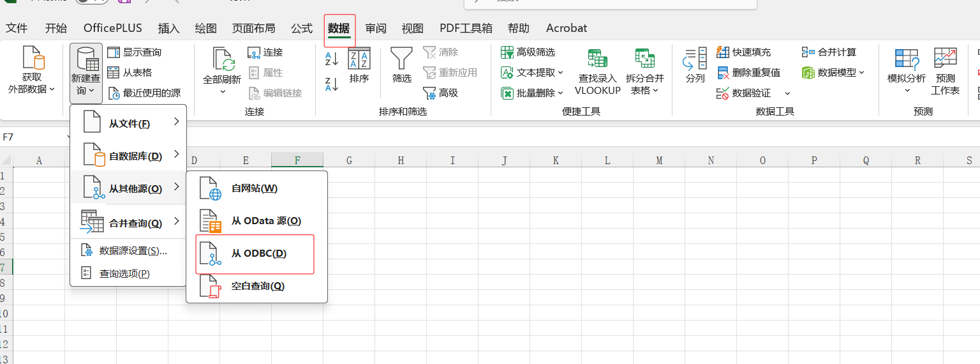The image size is (980, 364).
Task: Switch to the 开始 tab
Action: click(56, 28)
